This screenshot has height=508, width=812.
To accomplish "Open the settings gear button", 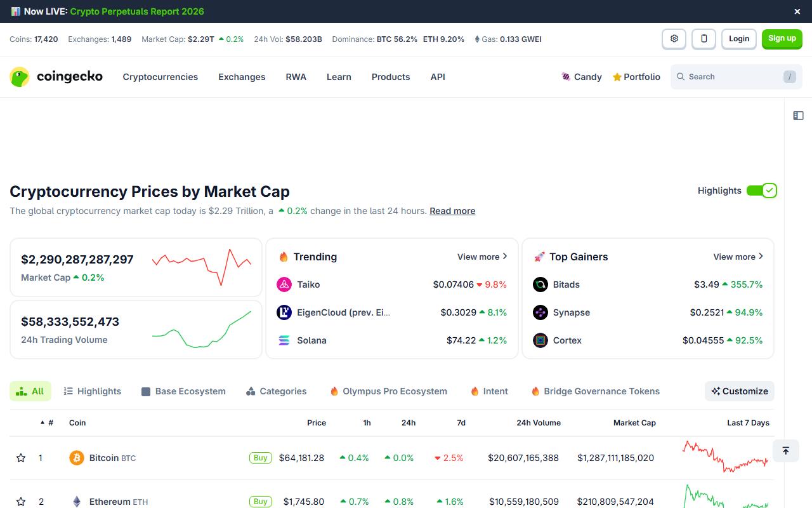I will 674,39.
